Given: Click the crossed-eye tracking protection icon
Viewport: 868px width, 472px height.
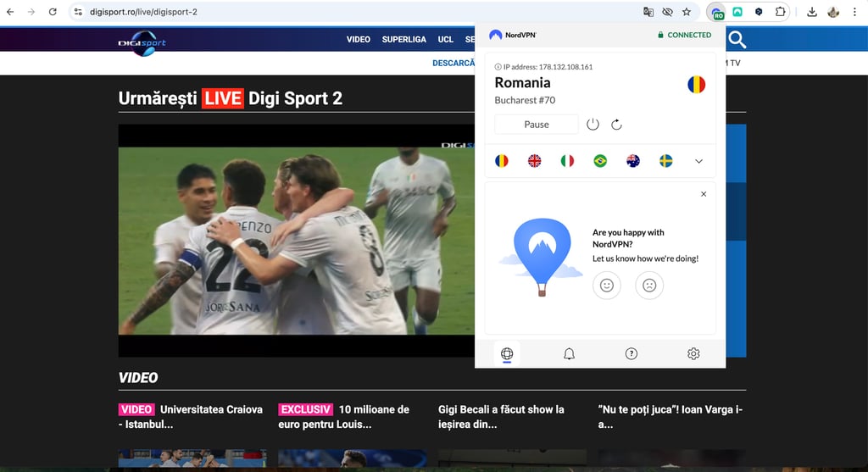Looking at the screenshot, I should click(668, 12).
